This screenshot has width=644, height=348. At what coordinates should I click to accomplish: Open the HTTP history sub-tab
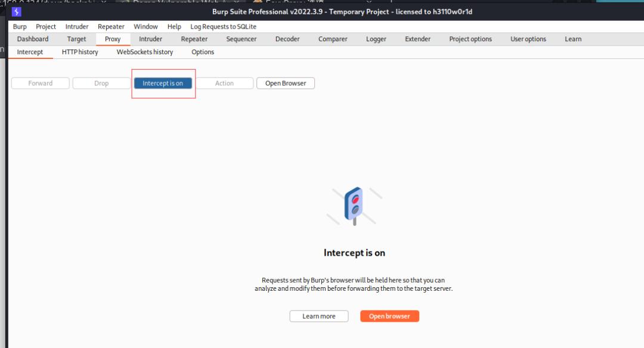tap(79, 52)
